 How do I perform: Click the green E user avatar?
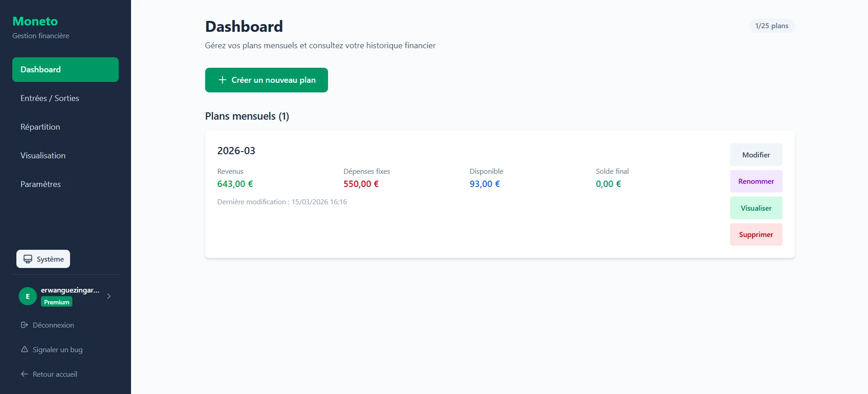pos(28,296)
